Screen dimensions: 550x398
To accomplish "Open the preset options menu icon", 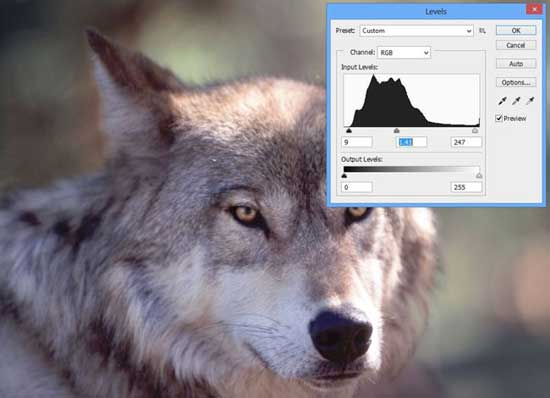I will [x=482, y=31].
